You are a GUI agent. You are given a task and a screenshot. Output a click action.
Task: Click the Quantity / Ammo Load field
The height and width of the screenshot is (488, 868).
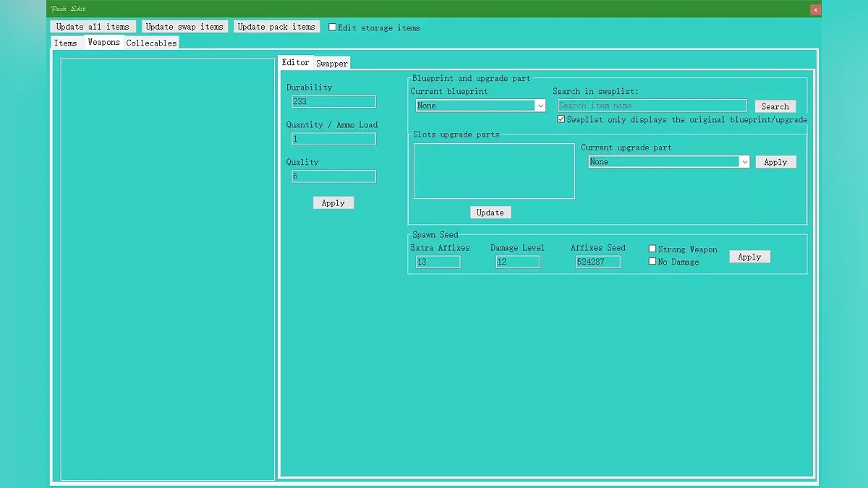333,139
